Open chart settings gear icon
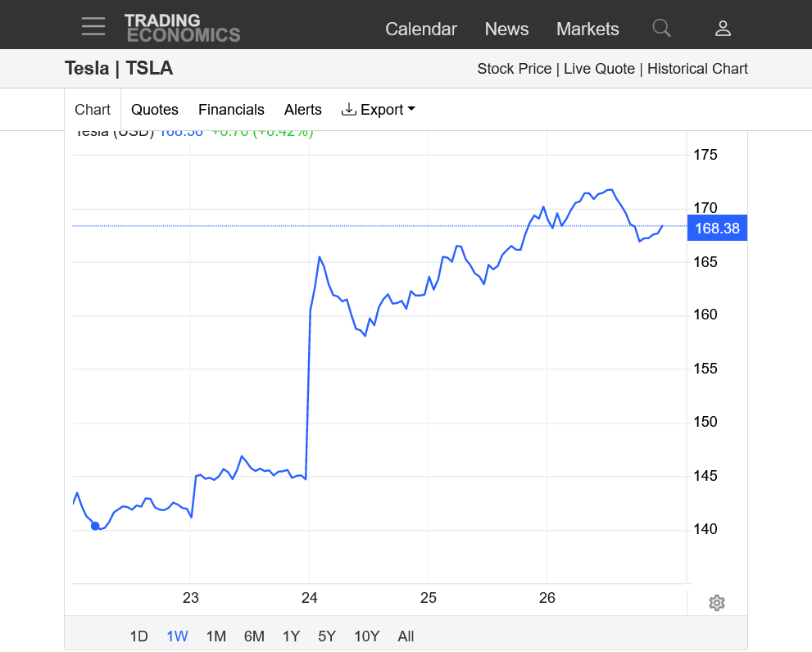Viewport: 812px width, 652px height. click(717, 604)
